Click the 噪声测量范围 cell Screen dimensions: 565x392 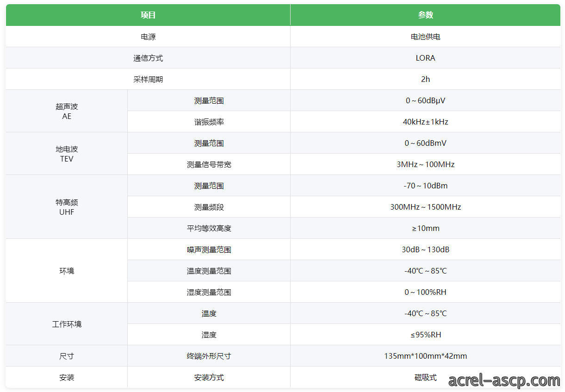209,249
